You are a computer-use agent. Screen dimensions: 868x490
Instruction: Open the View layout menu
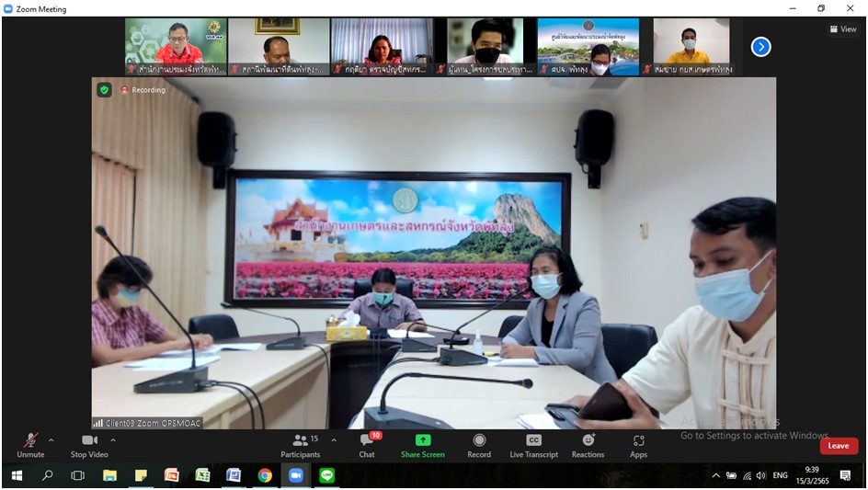tap(843, 29)
